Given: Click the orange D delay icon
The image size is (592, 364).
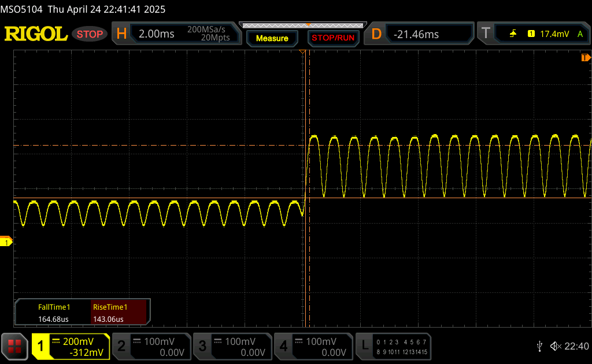Looking at the screenshot, I should pos(376,34).
